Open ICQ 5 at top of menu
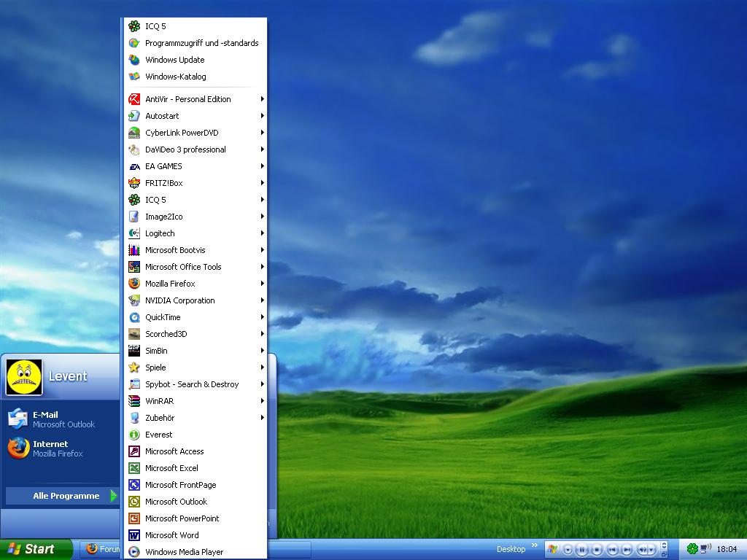Image resolution: width=747 pixels, height=560 pixels. 196,26
